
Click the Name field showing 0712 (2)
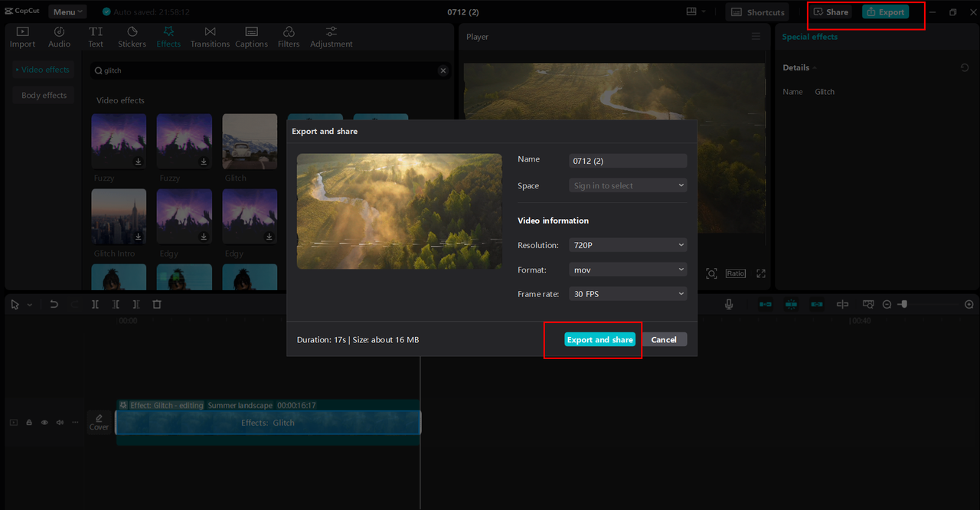tap(628, 161)
